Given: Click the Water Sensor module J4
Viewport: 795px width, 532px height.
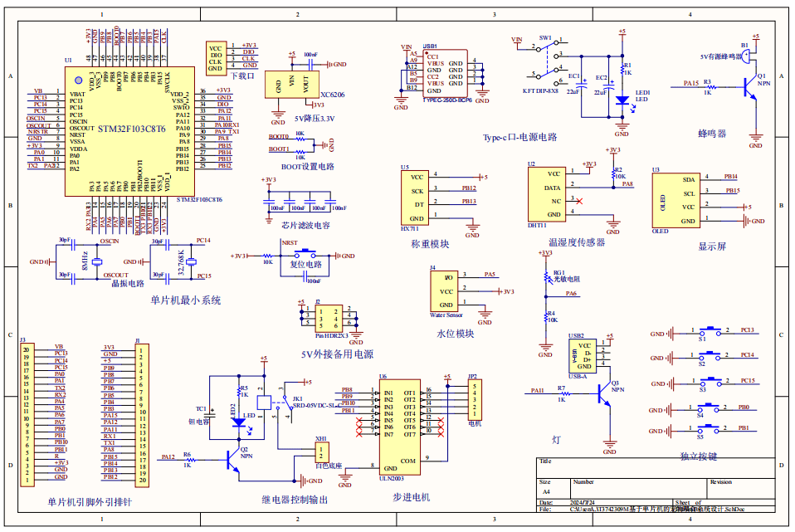Looking at the screenshot, I should tap(446, 291).
